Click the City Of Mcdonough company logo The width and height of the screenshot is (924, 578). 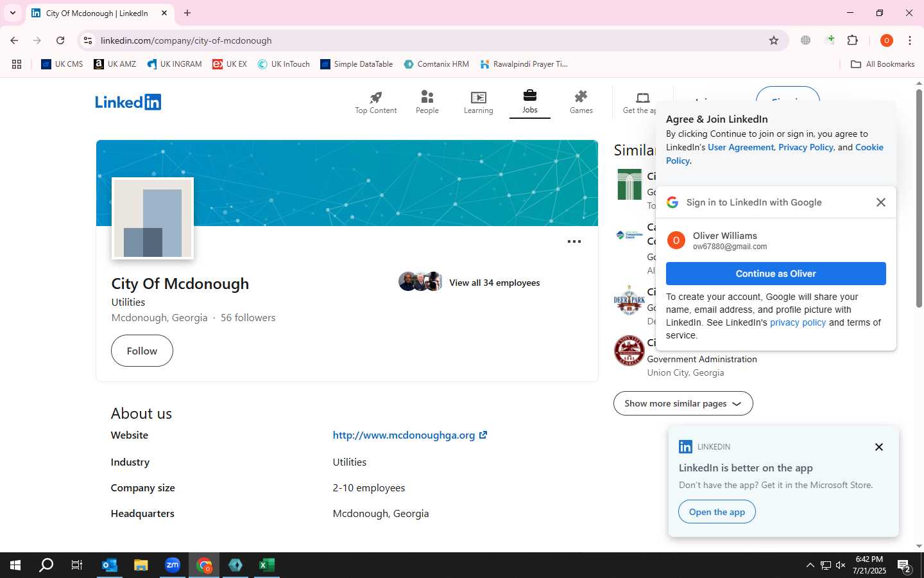[153, 218]
